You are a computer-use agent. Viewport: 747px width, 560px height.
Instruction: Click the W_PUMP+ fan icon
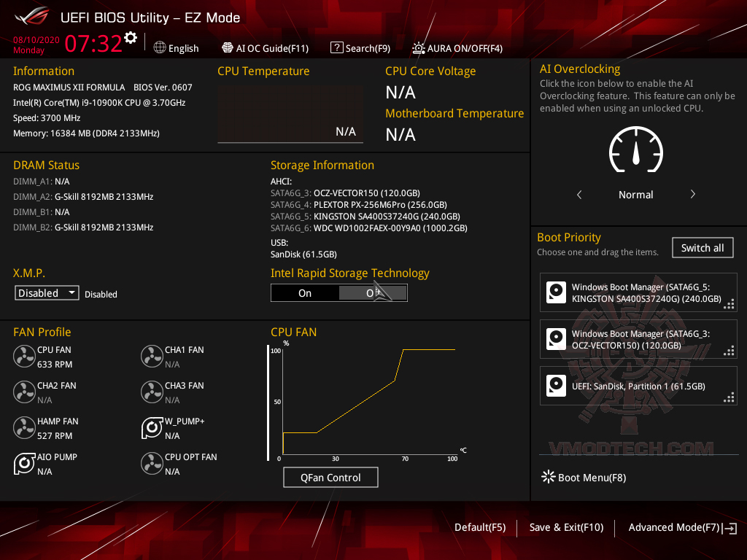tap(152, 428)
